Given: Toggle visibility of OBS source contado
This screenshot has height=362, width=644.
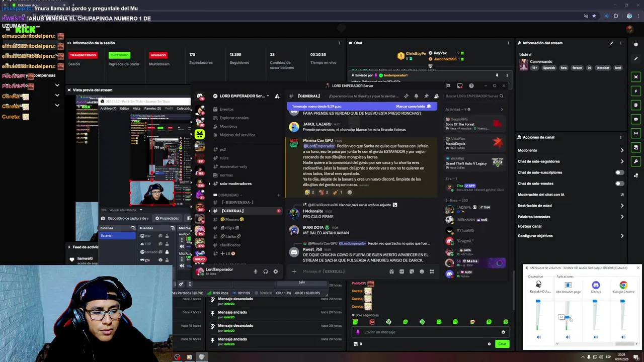Looking at the screenshot, I should pos(160,252).
